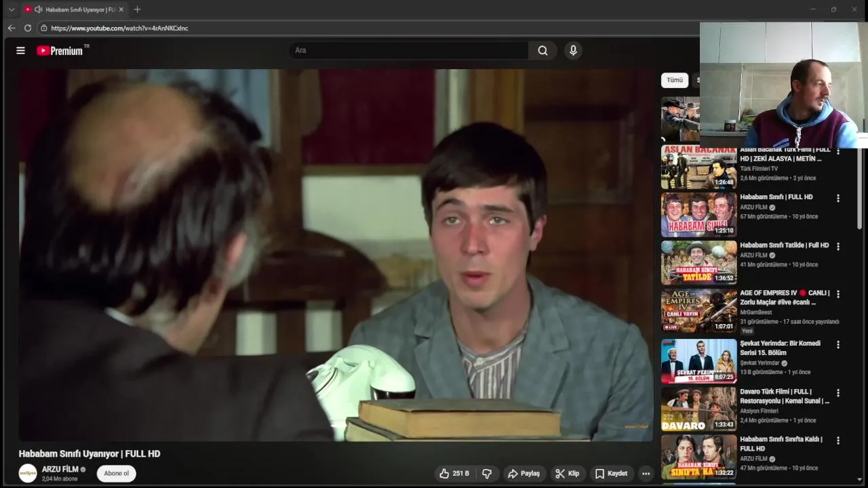
Task: Open options menu for Sınıfta Kaldı video
Action: click(838, 441)
